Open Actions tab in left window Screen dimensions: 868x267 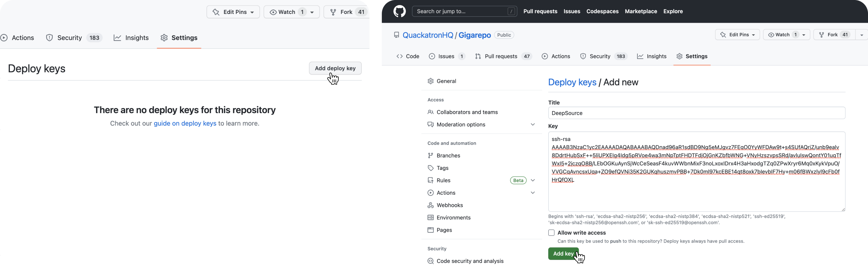[x=18, y=38]
